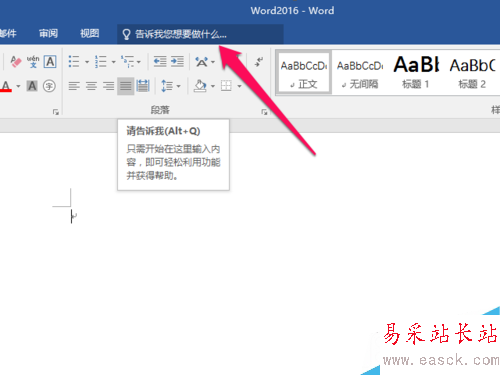The image size is (500, 375).
Task: Toggle show paragraph marks icon
Action: click(259, 62)
